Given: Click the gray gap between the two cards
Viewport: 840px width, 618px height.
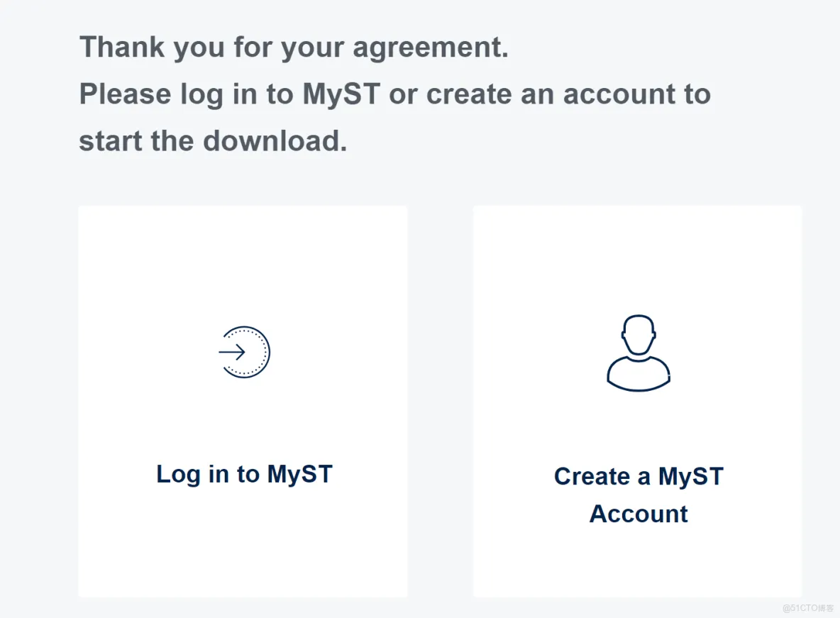Looking at the screenshot, I should click(441, 401).
